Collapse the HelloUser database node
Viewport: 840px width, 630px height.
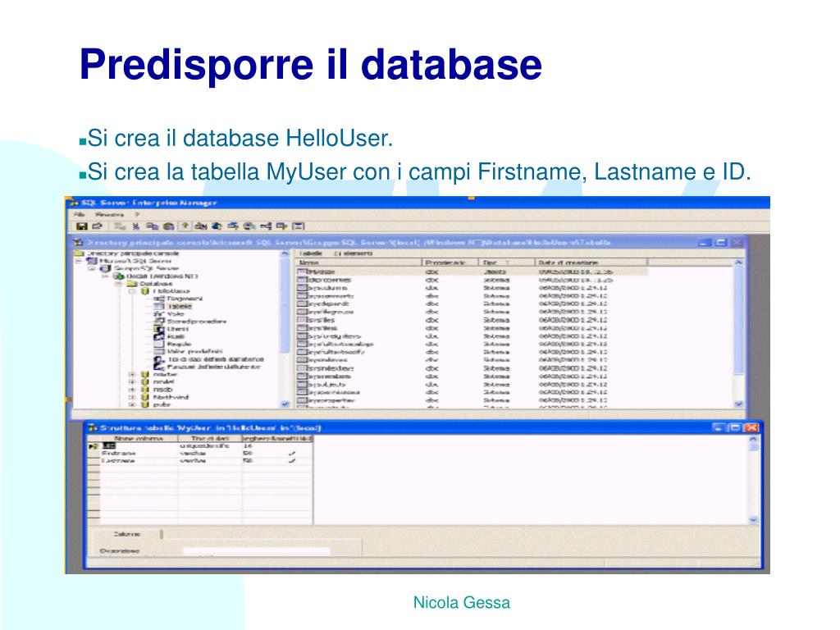[x=132, y=291]
